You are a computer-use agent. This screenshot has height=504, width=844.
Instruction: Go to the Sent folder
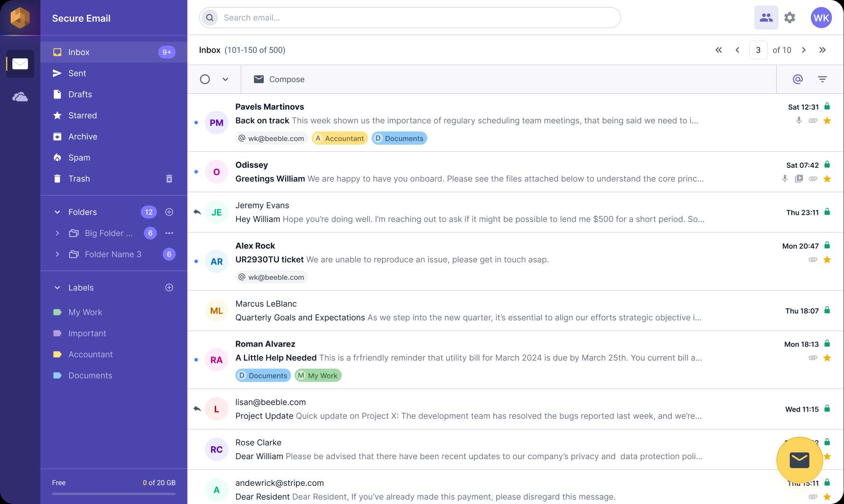point(113,73)
